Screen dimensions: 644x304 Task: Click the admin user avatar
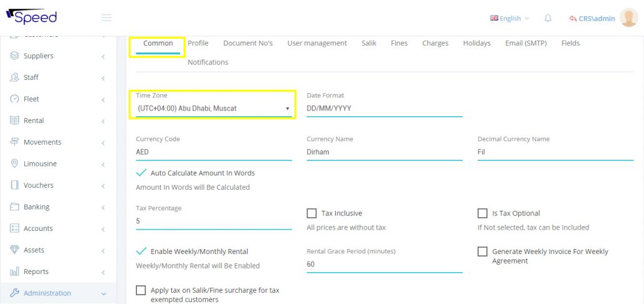(628, 18)
